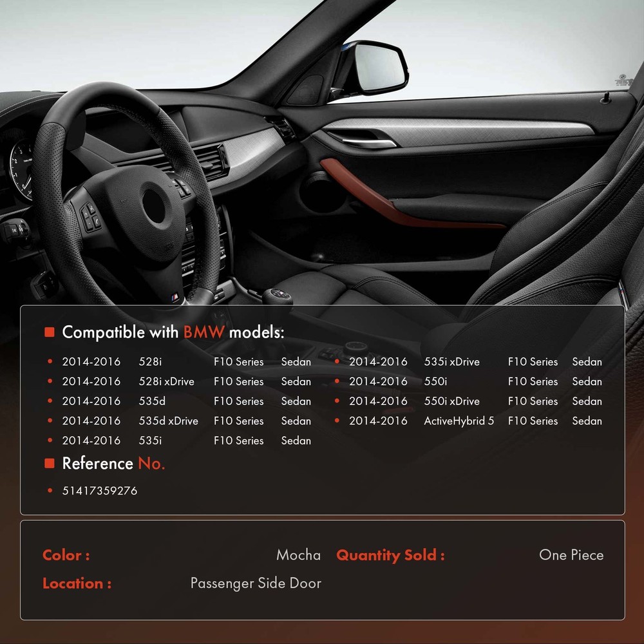
Task: Click the 'Sedan' text in ActiveHybrid 5 row
Action: point(587,421)
